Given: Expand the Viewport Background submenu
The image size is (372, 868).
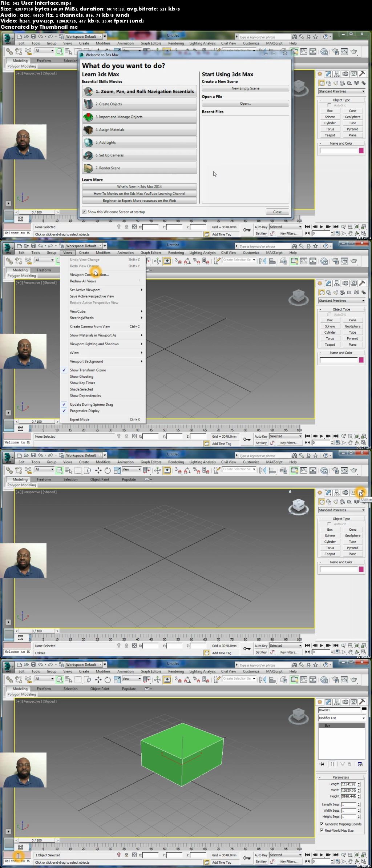Looking at the screenshot, I should [x=103, y=362].
